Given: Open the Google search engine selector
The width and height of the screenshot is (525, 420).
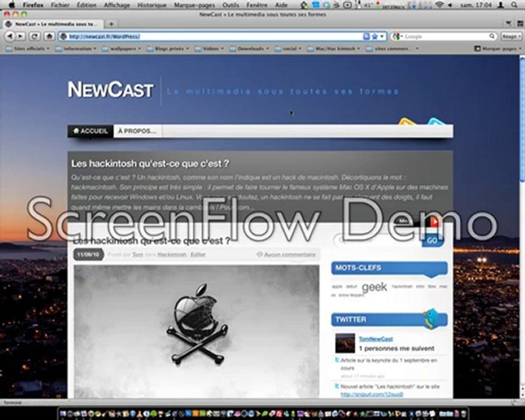Looking at the screenshot, I should (x=397, y=37).
